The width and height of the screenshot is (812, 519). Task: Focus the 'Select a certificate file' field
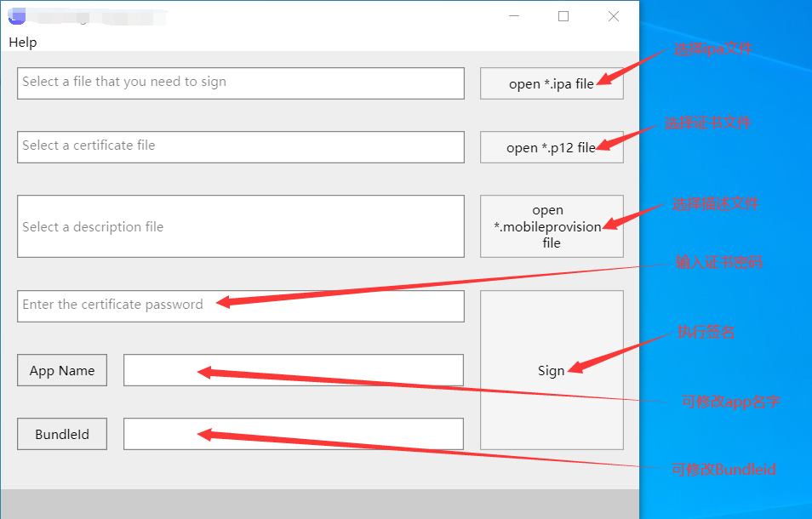click(240, 146)
